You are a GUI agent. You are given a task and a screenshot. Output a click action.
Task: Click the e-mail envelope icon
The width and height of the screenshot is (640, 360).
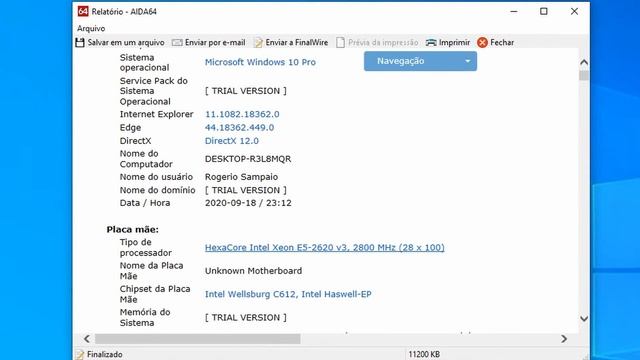click(x=177, y=42)
